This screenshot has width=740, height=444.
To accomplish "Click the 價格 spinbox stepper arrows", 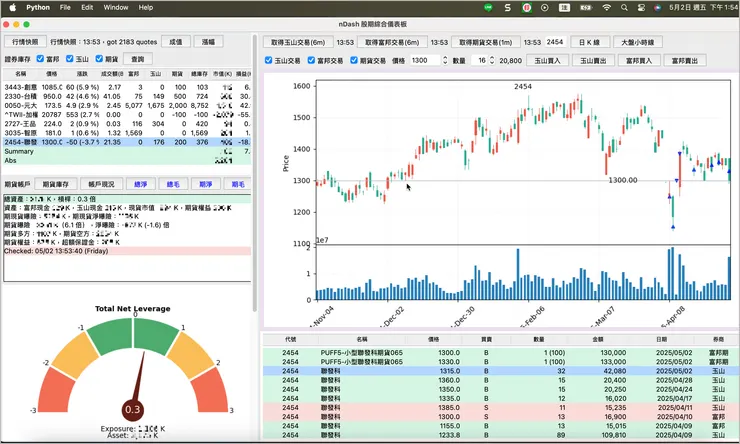I will coord(443,61).
